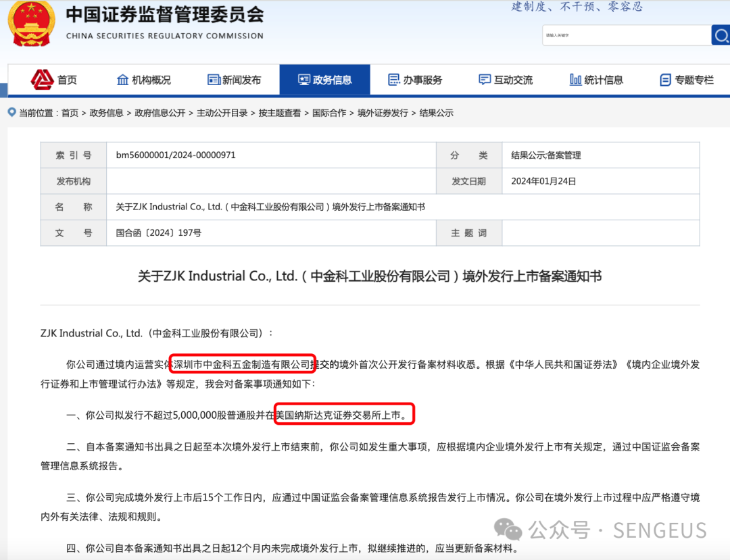Open the 专题专栏 nav tab
Screen dimensions: 730x560
coord(694,80)
